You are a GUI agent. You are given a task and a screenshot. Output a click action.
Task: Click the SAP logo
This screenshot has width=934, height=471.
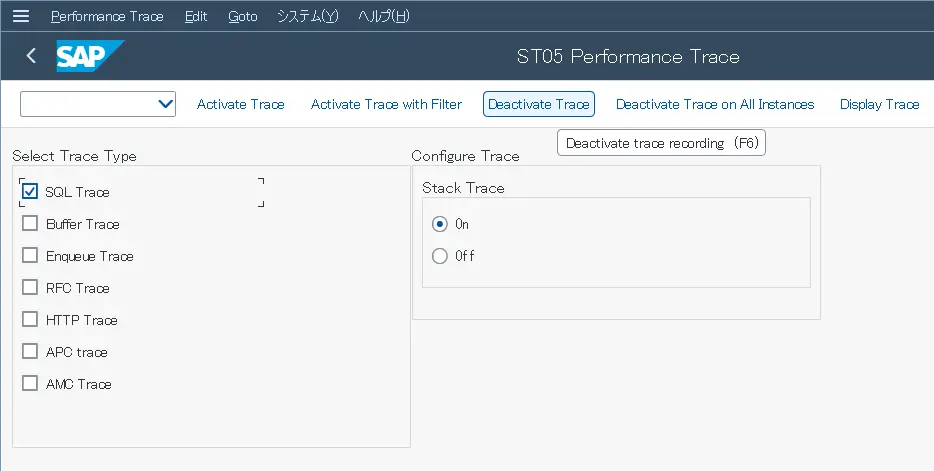tap(90, 56)
